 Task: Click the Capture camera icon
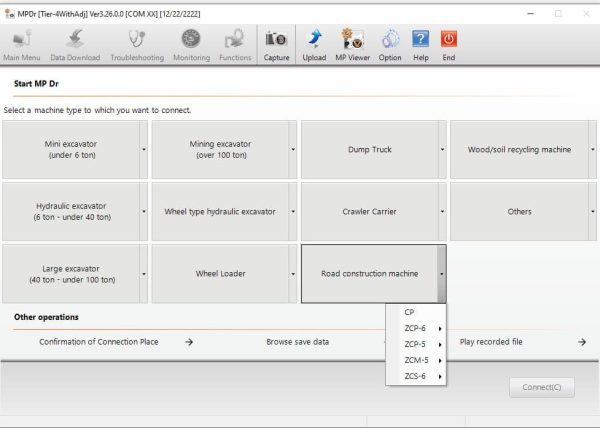coord(276,45)
